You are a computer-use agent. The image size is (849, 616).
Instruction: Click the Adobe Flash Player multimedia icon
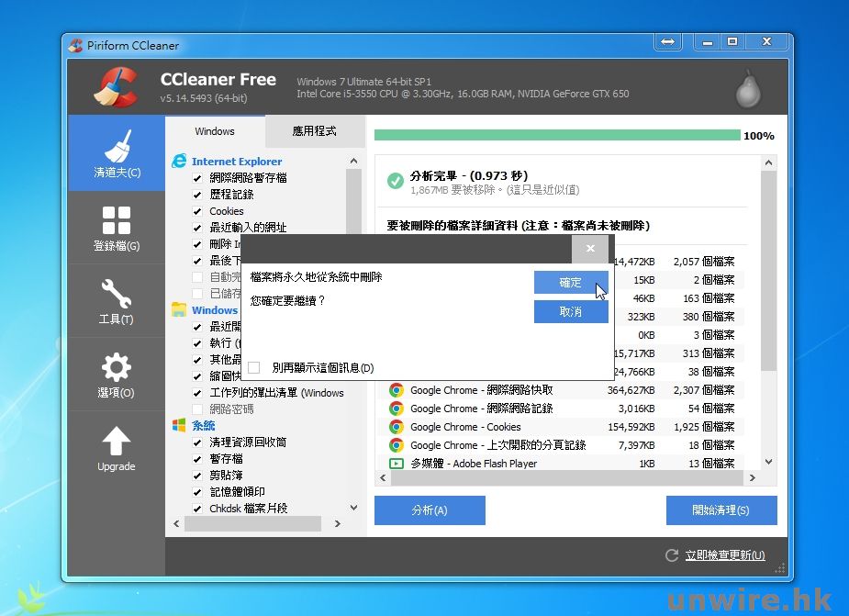(397, 464)
